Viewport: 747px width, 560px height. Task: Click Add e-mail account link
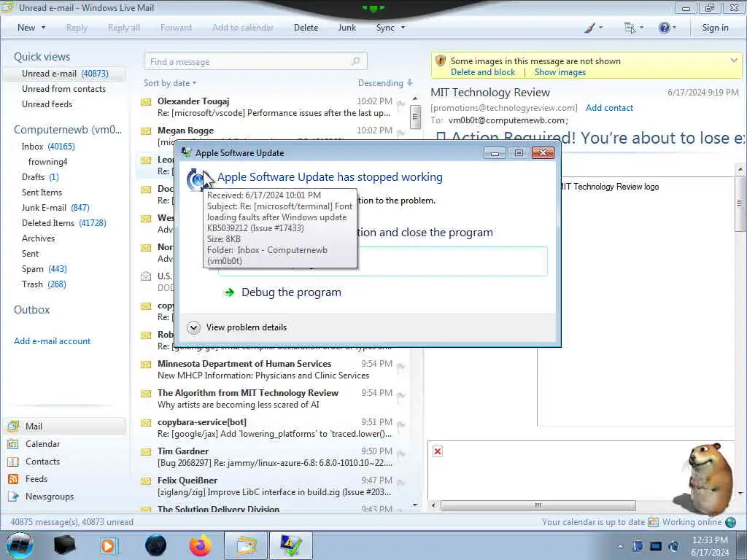point(52,341)
